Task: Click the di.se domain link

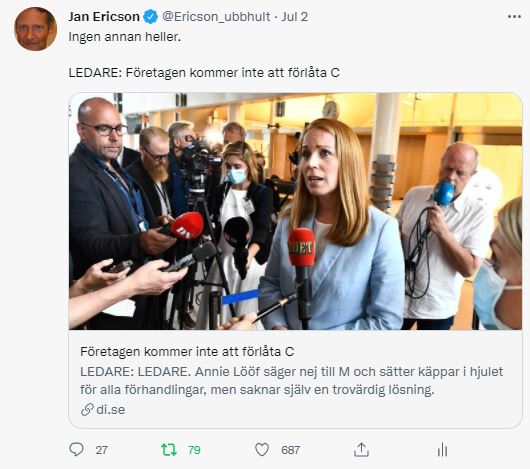Action: [x=111, y=410]
